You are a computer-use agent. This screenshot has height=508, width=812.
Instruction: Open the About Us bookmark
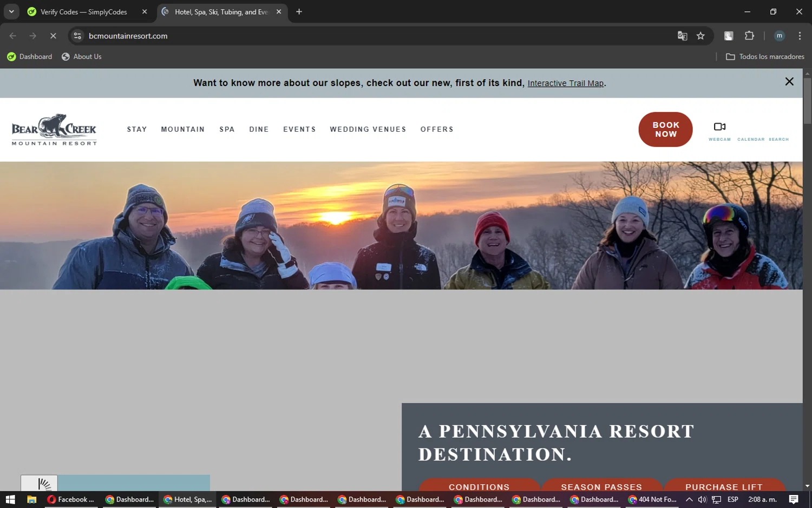[x=82, y=56]
